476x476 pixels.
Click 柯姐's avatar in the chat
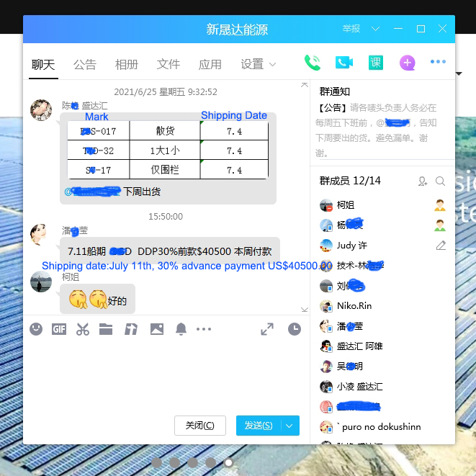coord(41,282)
